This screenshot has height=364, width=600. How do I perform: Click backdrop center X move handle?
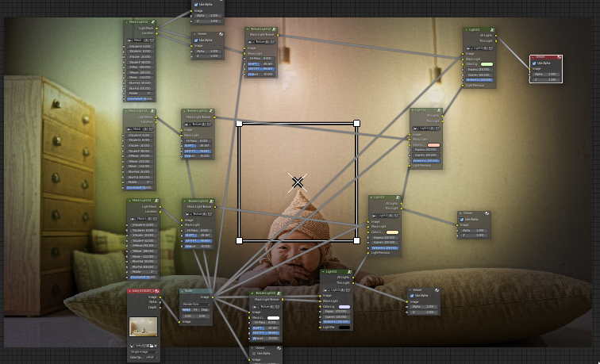[x=298, y=182]
